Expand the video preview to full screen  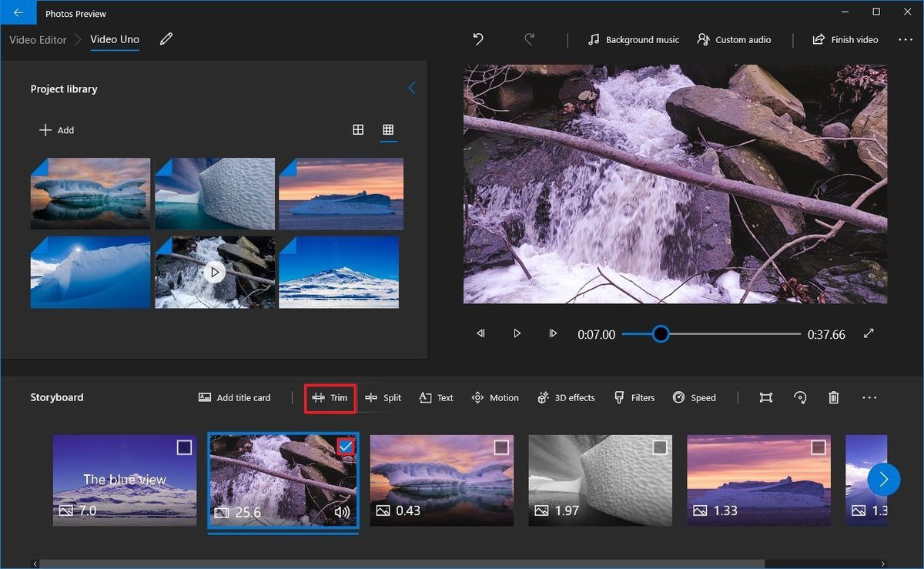pos(869,333)
